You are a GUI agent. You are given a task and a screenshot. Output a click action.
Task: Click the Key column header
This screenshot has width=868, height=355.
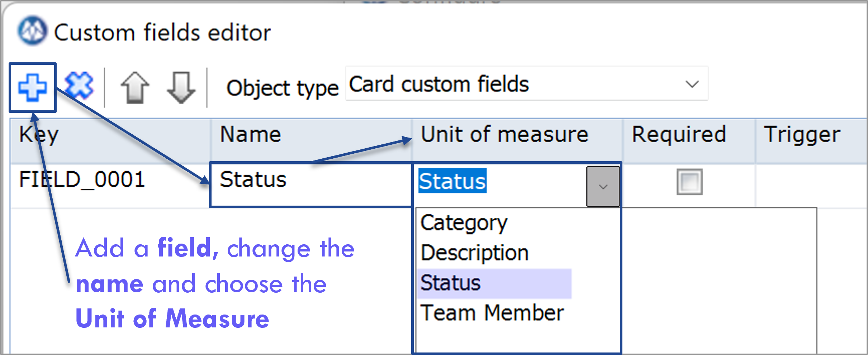[110, 140]
